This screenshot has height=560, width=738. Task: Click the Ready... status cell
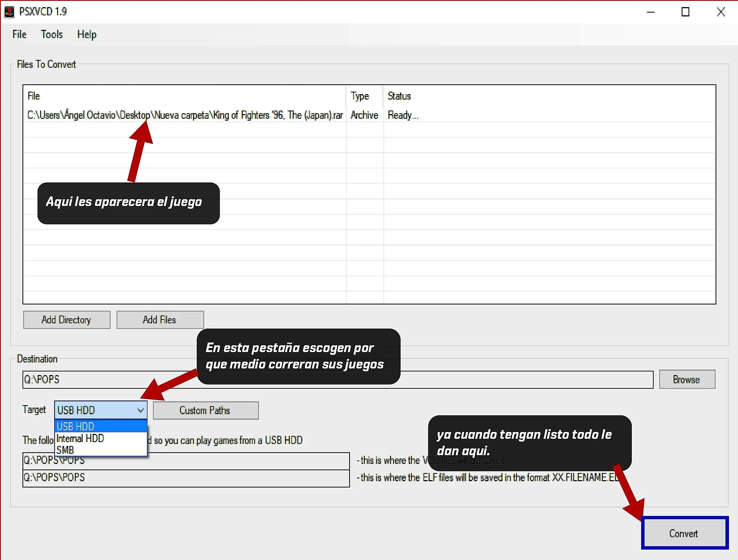coord(403,115)
